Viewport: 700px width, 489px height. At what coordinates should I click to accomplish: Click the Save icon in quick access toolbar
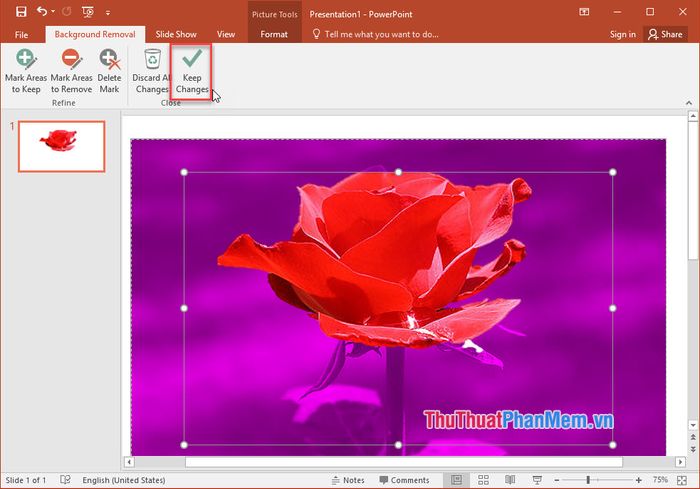[21, 12]
